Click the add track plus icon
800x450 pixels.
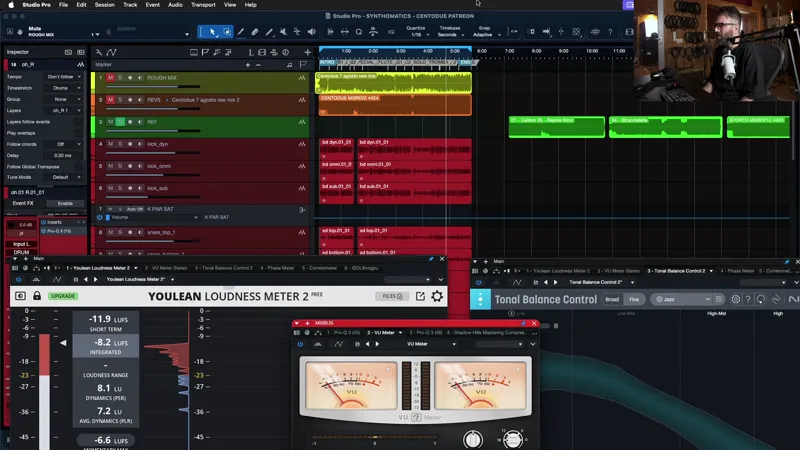pos(307,52)
